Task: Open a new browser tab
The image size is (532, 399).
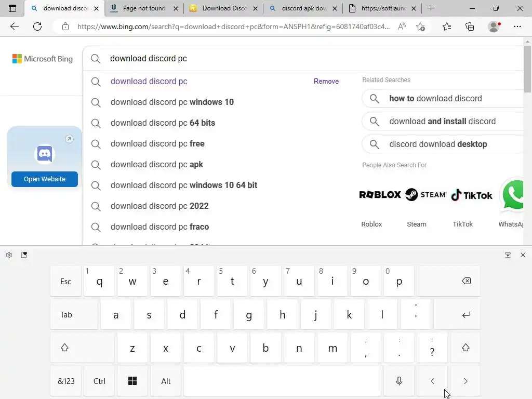Action: pos(431,8)
